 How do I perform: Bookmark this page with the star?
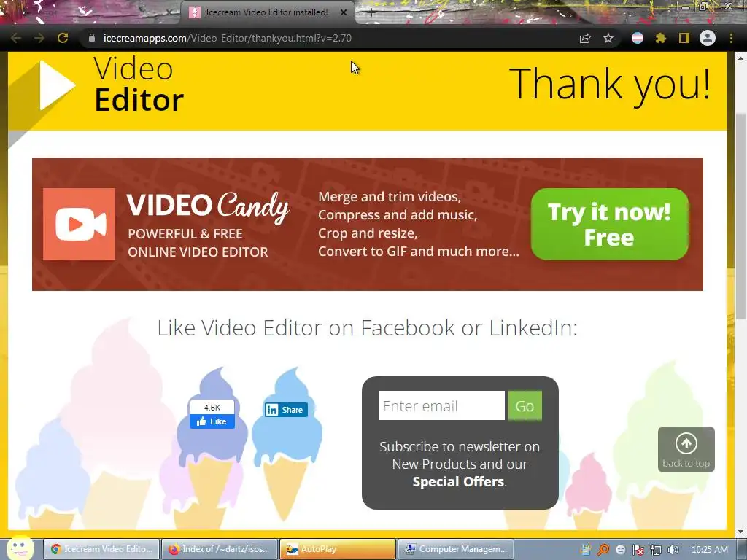(x=608, y=38)
